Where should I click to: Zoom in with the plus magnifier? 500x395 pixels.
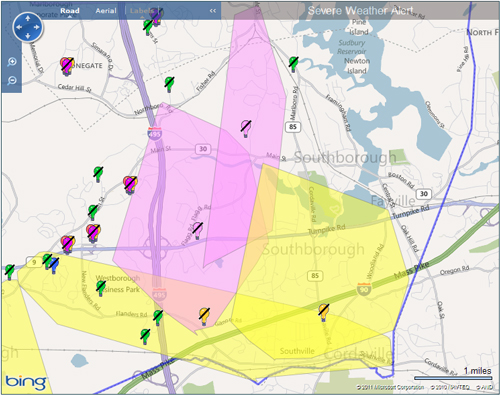tap(12, 62)
